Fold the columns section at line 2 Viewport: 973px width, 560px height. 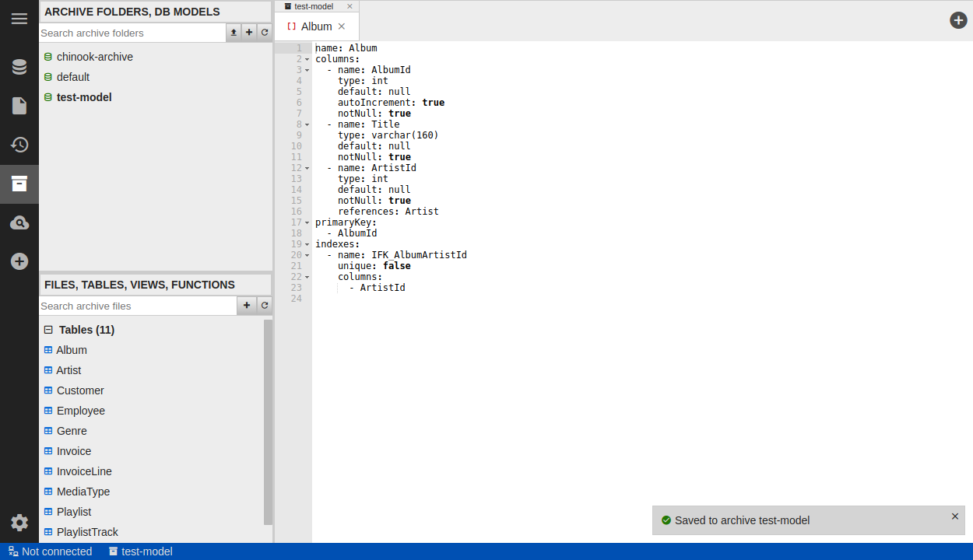[307, 59]
